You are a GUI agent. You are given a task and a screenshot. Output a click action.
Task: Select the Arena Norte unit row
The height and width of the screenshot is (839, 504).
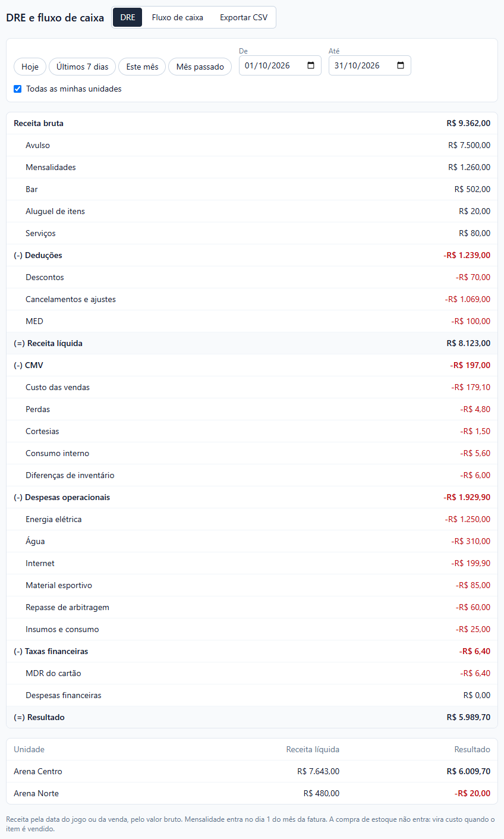tap(252, 794)
